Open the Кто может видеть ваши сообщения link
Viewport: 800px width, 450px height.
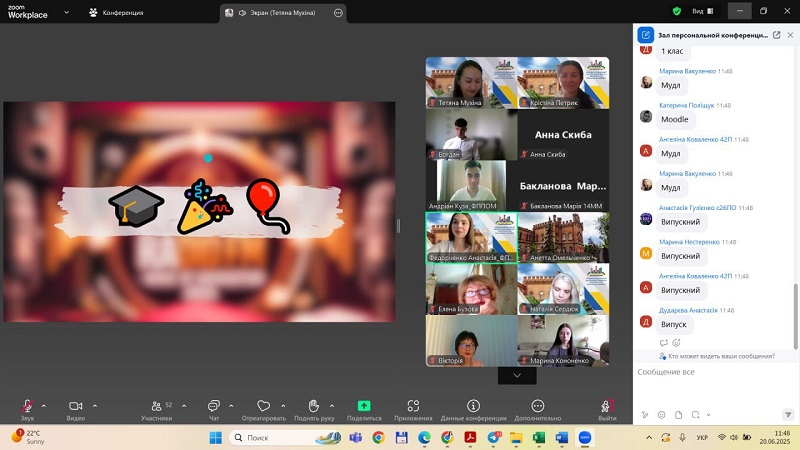pos(717,356)
